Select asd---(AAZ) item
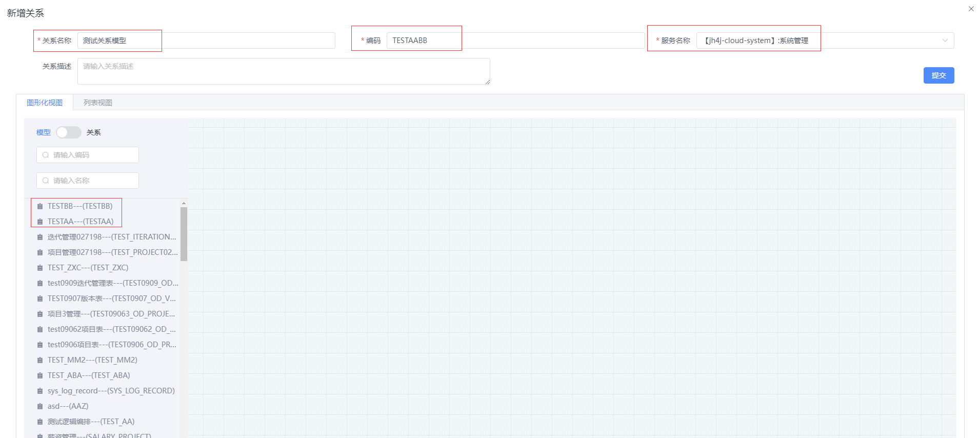This screenshot has height=438, width=980. click(x=68, y=406)
